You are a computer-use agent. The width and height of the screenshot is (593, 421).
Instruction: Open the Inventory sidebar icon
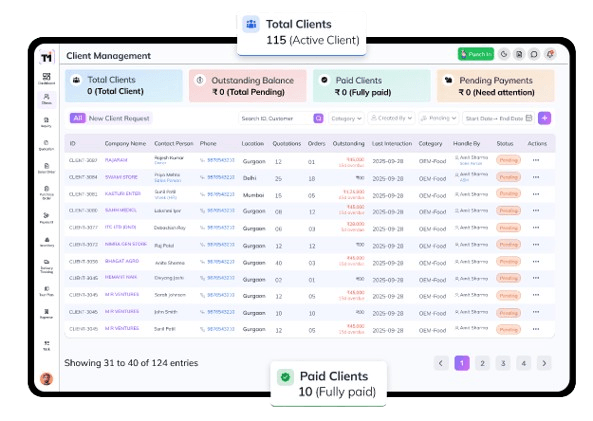(47, 242)
